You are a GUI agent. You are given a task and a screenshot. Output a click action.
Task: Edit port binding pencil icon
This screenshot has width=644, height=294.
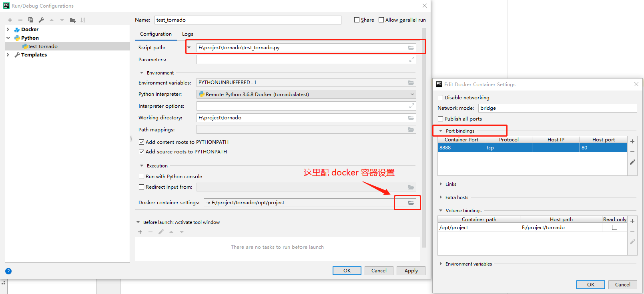[632, 162]
